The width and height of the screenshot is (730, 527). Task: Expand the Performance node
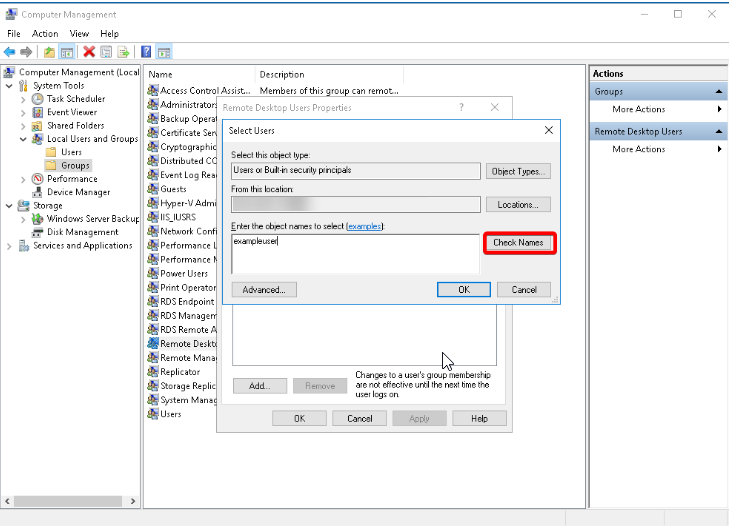(23, 179)
